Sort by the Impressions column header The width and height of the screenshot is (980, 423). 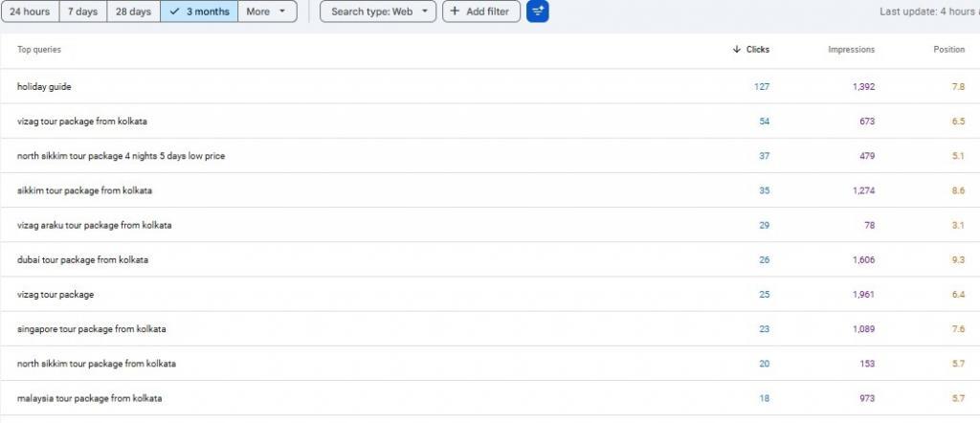851,50
